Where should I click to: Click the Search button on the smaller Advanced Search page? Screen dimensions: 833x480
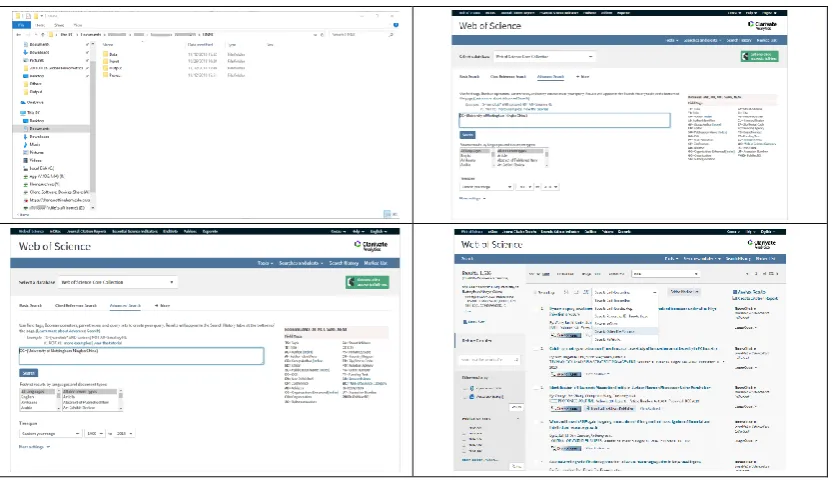pos(468,135)
